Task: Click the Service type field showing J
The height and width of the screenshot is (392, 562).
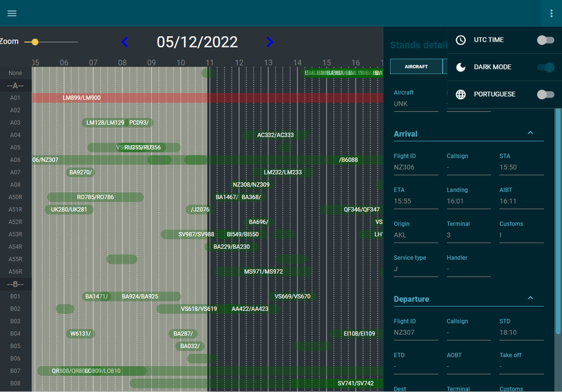Action: [x=416, y=269]
